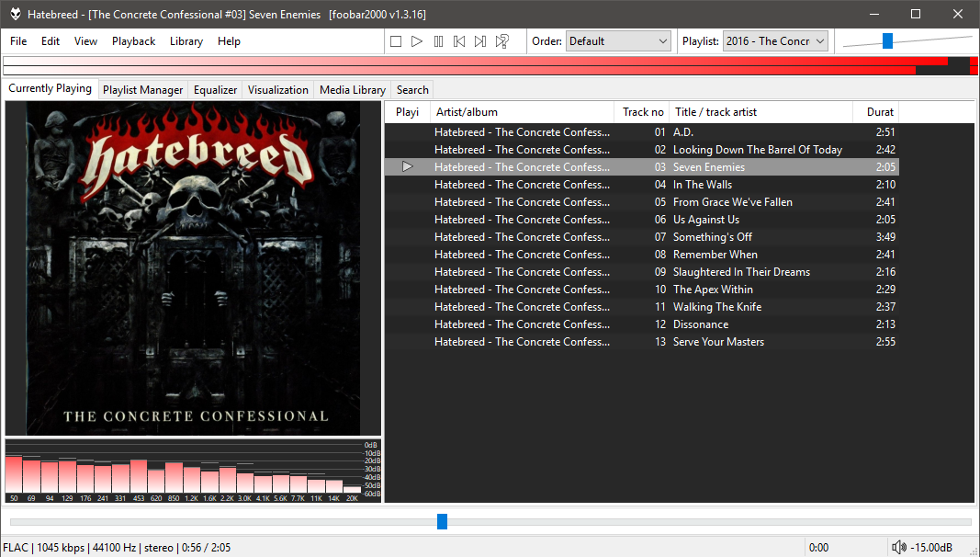Open the Order dropdown set to Default

(618, 41)
